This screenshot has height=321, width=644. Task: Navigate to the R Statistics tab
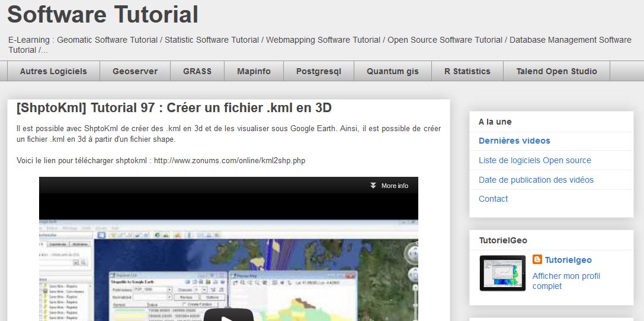pos(467,71)
